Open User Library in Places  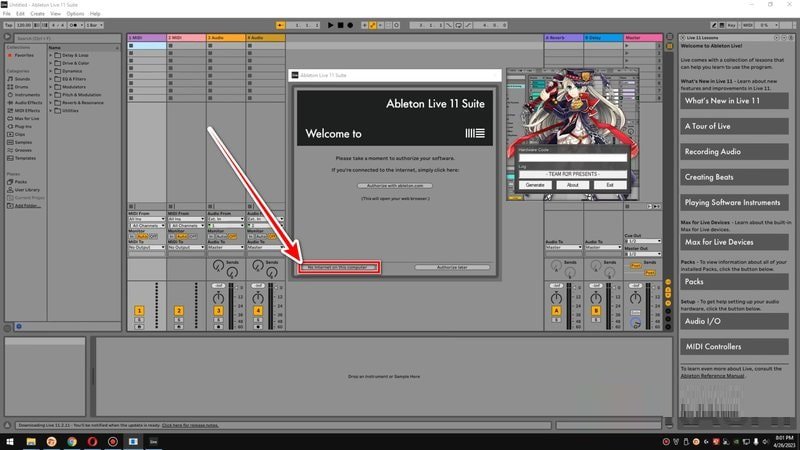pos(27,190)
